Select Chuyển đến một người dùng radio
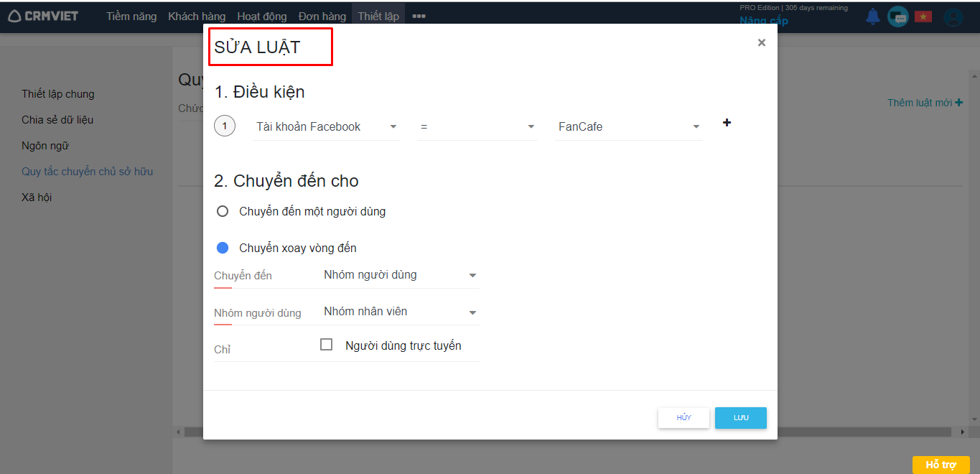Image resolution: width=980 pixels, height=474 pixels. [223, 211]
